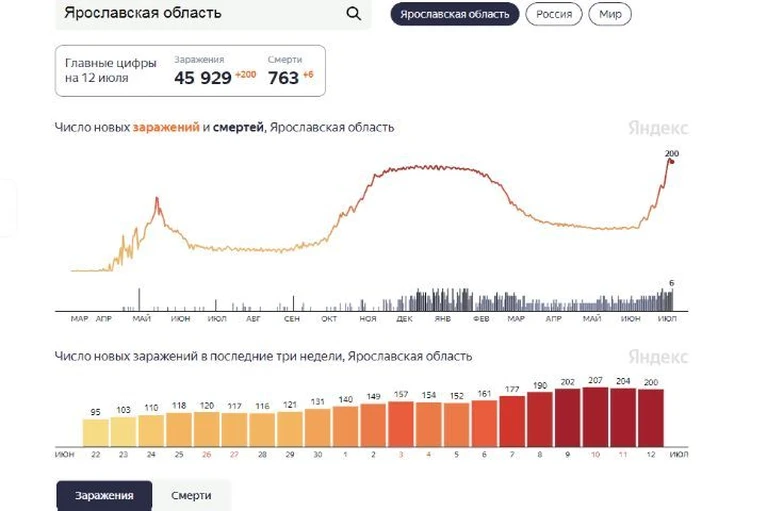Select the bar for 12 July with 200
This screenshot has height=511, width=767.
tap(651, 418)
